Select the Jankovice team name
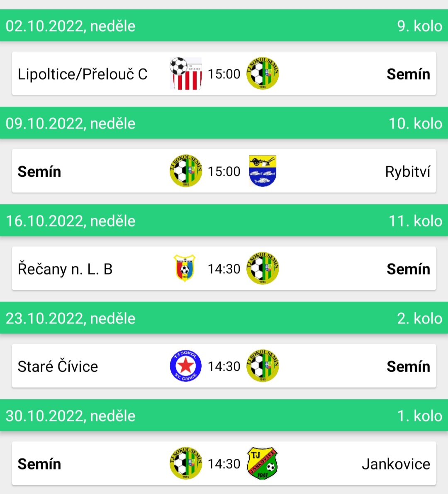The width and height of the screenshot is (448, 494). (x=396, y=464)
